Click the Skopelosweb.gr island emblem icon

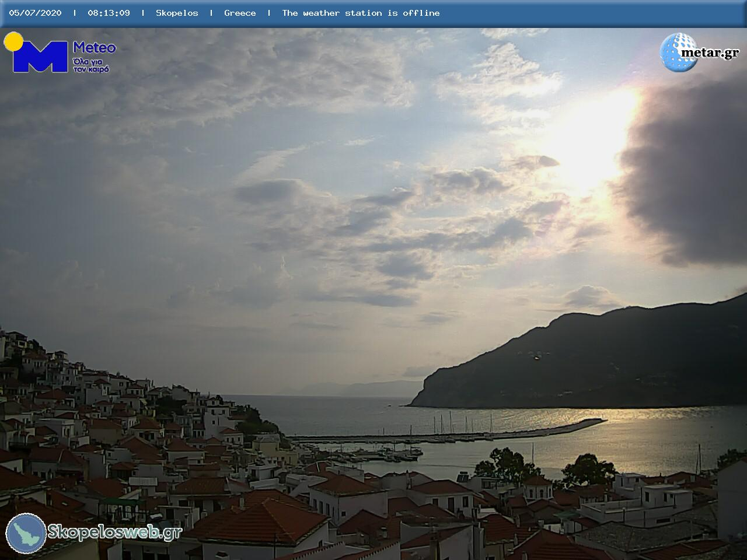click(26, 533)
